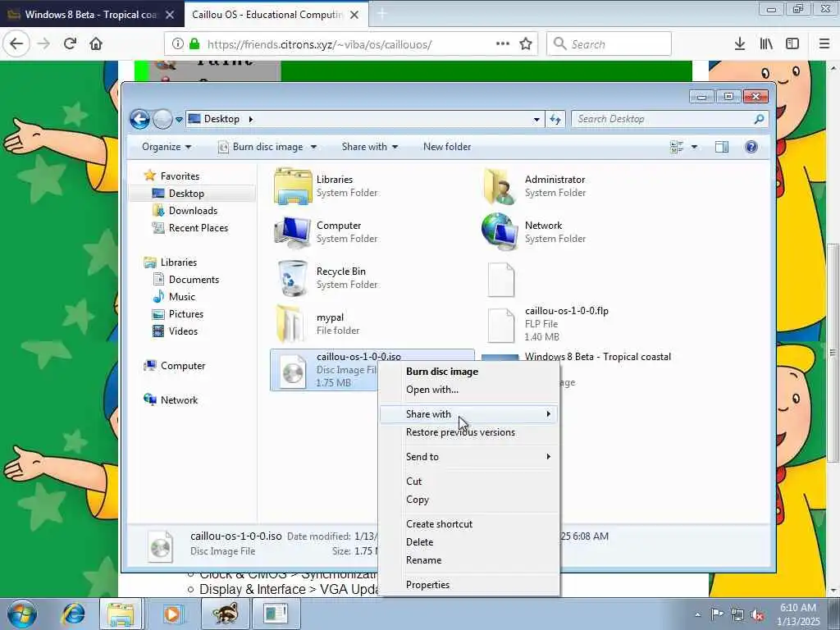The image size is (840, 630).
Task: Select Windows 8 Beta Tropical coastal file
Action: [x=597, y=357]
